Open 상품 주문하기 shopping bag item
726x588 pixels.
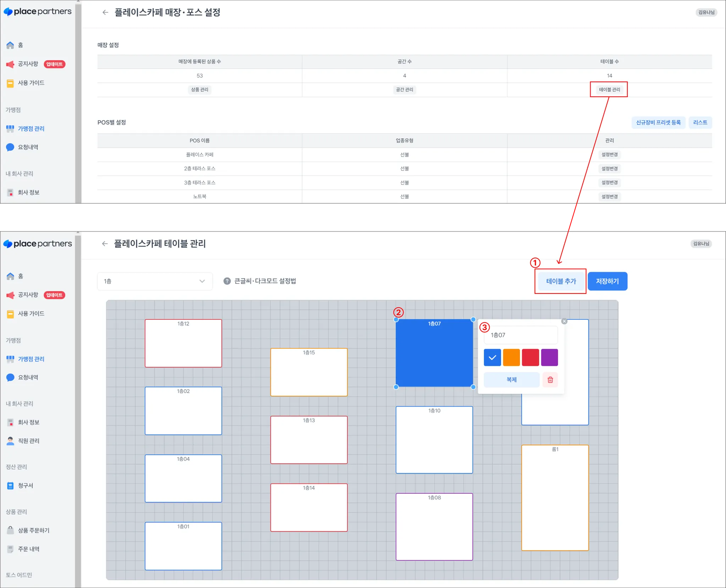pos(33,530)
